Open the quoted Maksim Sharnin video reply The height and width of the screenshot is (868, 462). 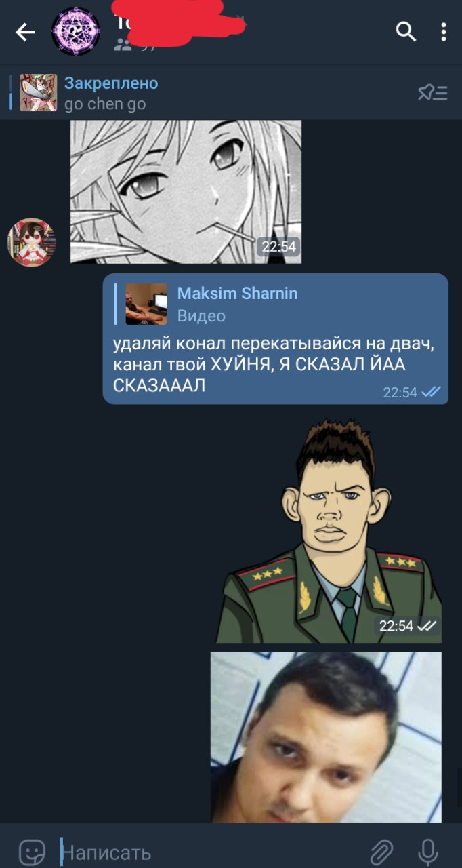click(x=275, y=304)
